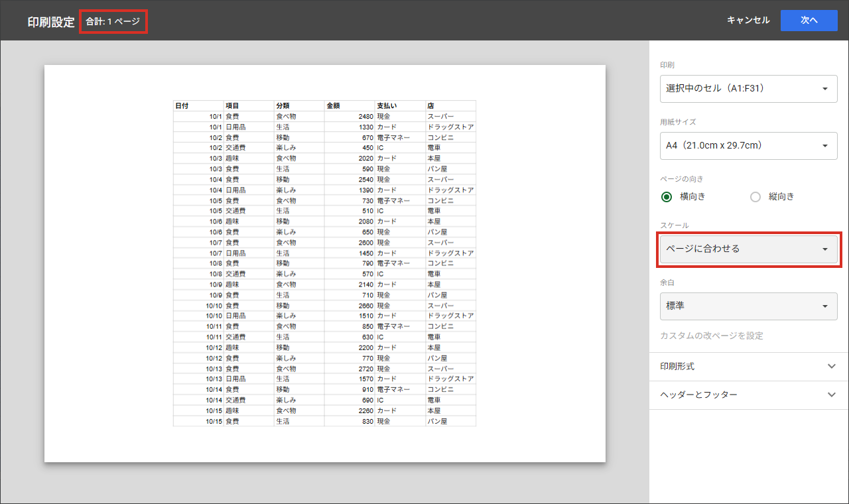The width and height of the screenshot is (849, 504).
Task: Open the 余白 標準 dropdown
Action: click(x=748, y=306)
